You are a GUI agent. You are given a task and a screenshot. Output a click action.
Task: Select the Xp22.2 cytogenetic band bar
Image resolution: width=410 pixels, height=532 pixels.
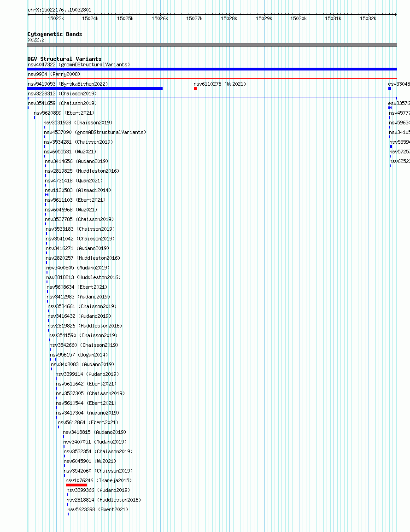[x=212, y=45]
